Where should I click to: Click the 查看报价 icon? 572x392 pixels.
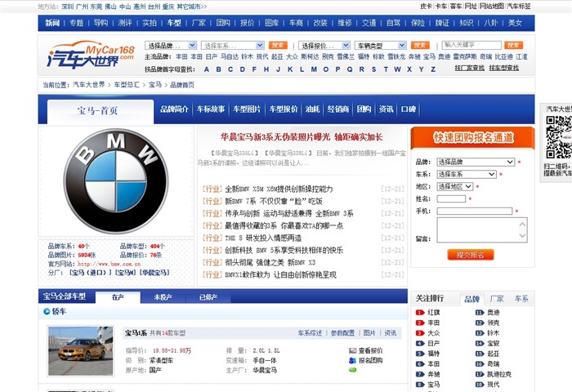click(352, 350)
